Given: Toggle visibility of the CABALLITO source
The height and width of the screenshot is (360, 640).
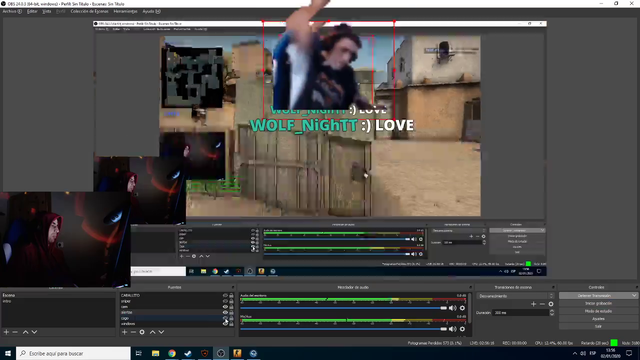Looking at the screenshot, I should (225, 295).
